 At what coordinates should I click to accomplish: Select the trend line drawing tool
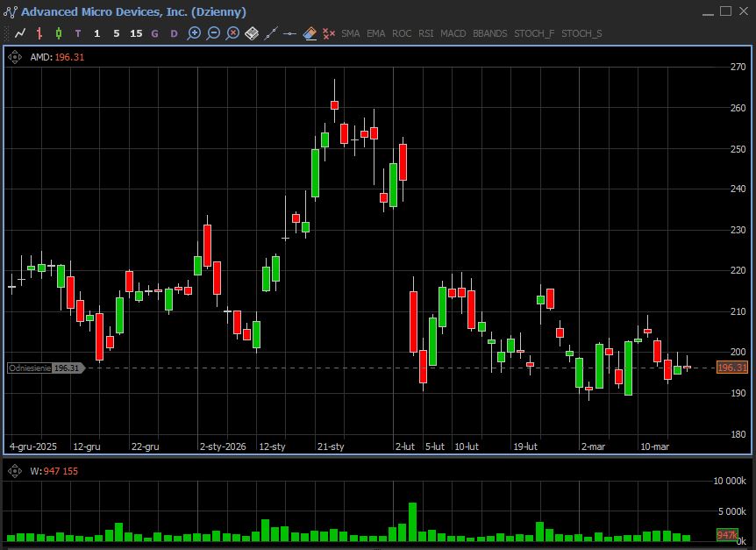271,33
